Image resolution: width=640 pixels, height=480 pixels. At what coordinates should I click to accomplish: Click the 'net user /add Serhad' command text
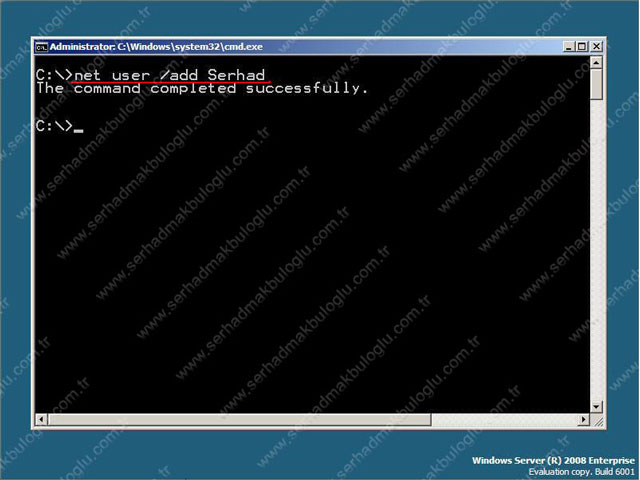tap(169, 75)
